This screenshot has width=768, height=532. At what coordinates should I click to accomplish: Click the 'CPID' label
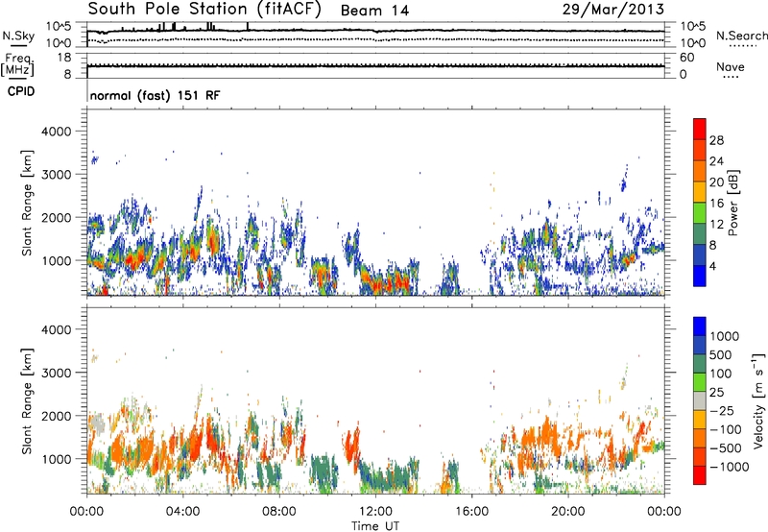(x=21, y=91)
